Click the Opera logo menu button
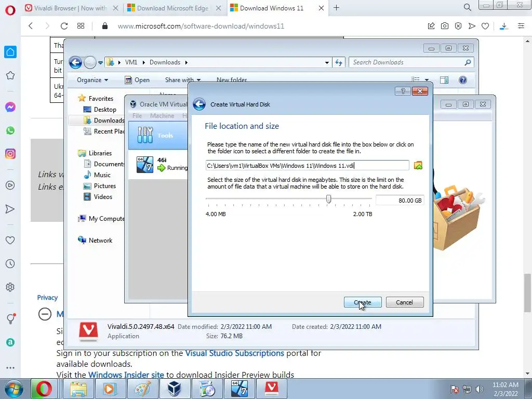The width and height of the screenshot is (532, 399). (10, 10)
